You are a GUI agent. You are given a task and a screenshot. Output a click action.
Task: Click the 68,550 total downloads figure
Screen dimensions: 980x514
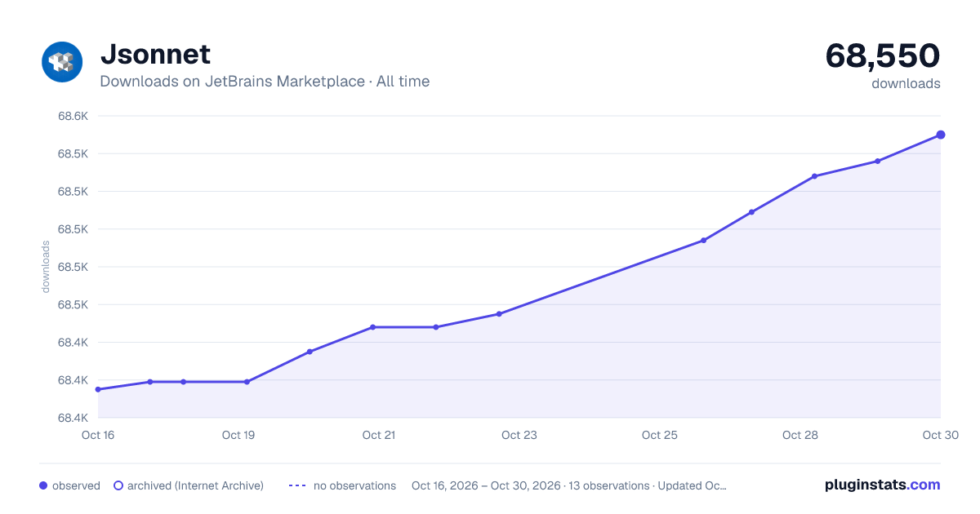pyautogui.click(x=883, y=55)
